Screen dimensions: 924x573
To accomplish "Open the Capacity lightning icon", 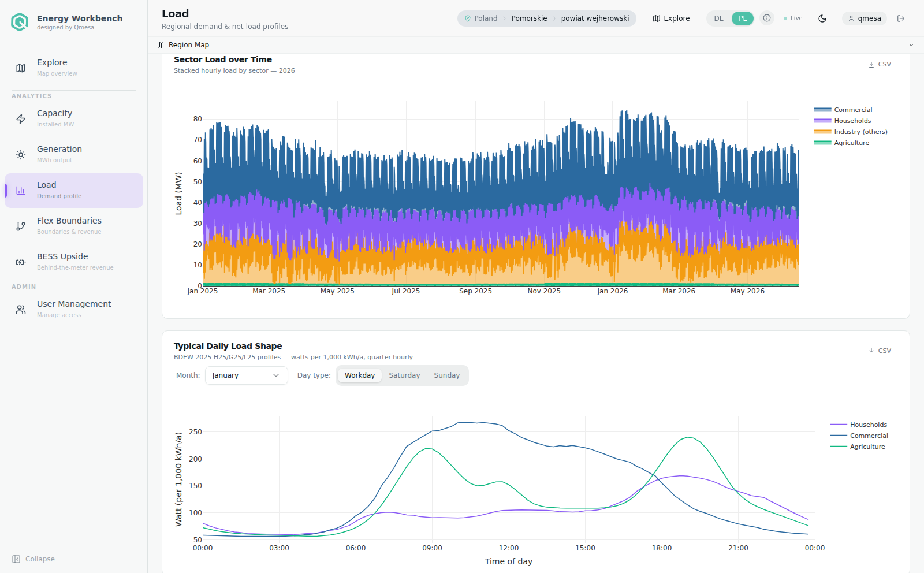I will pyautogui.click(x=21, y=119).
